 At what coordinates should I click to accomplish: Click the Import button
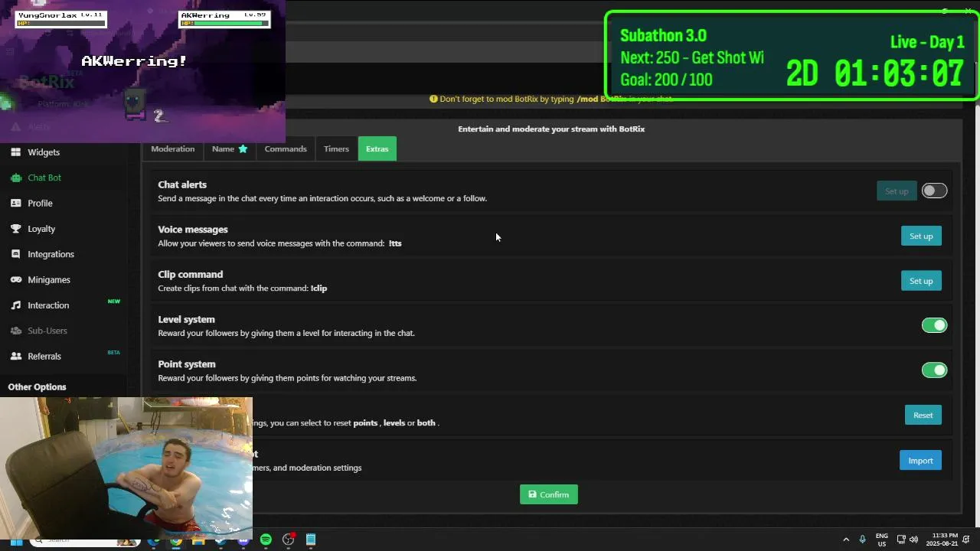(x=920, y=461)
